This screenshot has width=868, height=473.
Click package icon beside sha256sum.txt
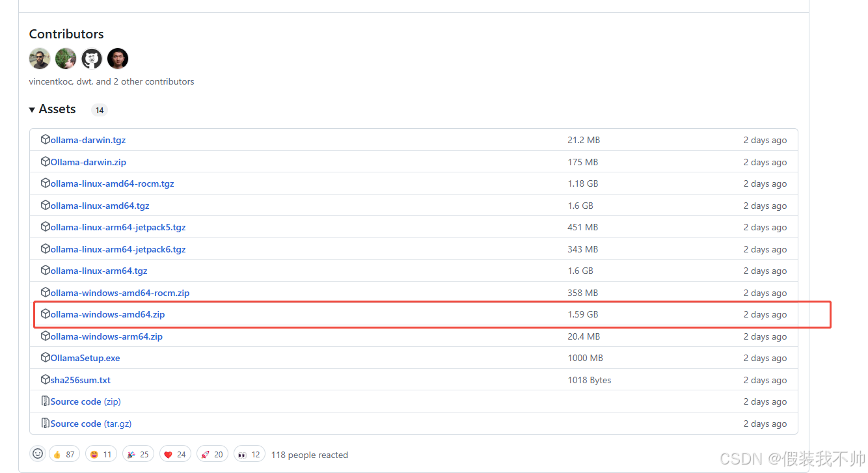click(x=46, y=379)
